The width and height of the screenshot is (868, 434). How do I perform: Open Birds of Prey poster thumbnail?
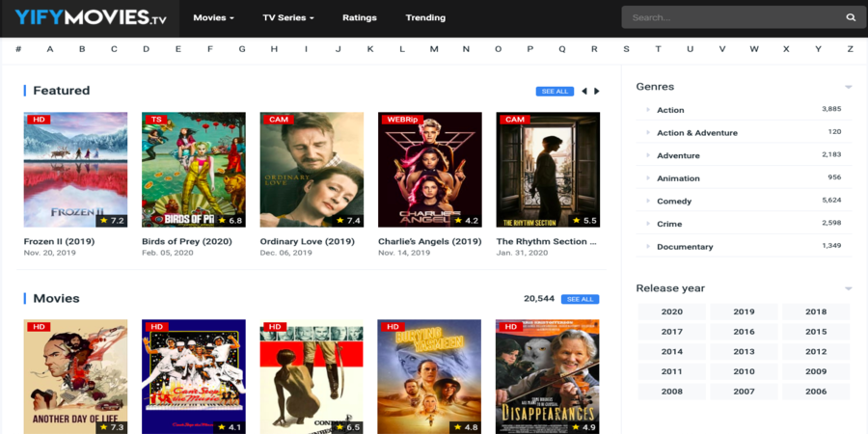click(x=194, y=170)
